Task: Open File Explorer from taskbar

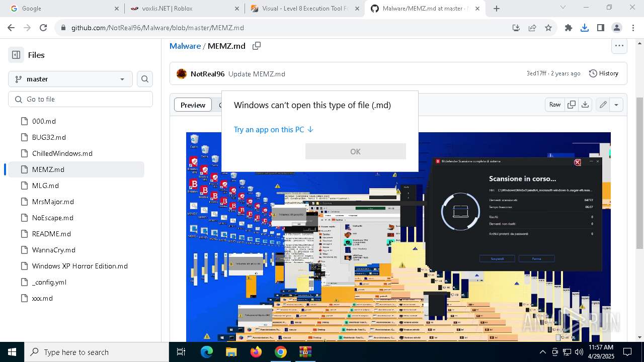Action: coord(231,352)
